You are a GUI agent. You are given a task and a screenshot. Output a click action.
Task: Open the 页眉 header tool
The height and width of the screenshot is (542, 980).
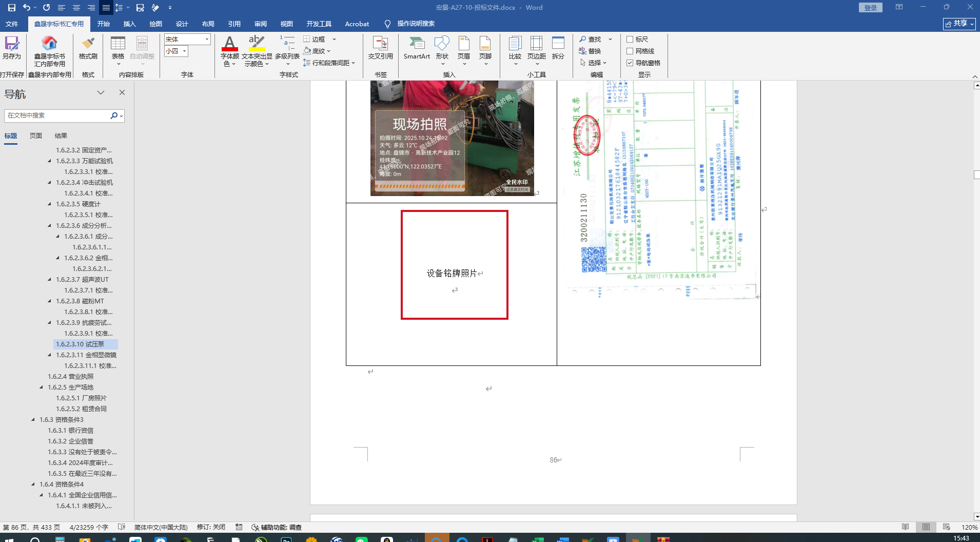click(x=464, y=50)
